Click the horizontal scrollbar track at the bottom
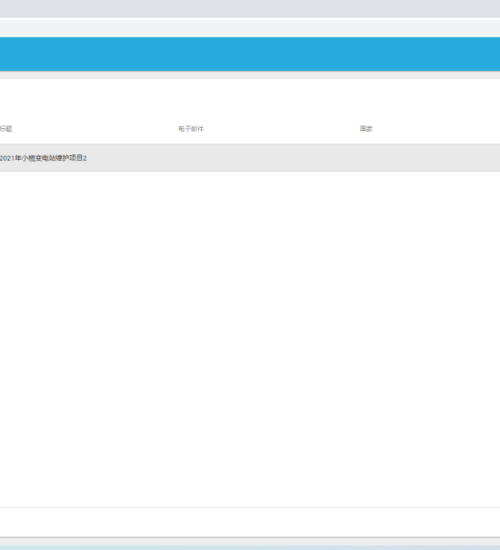 (x=250, y=541)
